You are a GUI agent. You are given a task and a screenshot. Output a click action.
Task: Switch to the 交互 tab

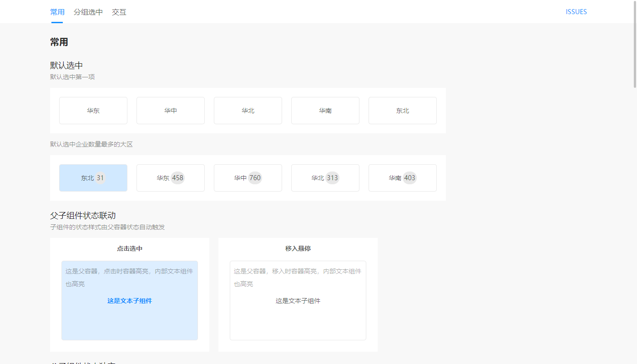(x=119, y=12)
